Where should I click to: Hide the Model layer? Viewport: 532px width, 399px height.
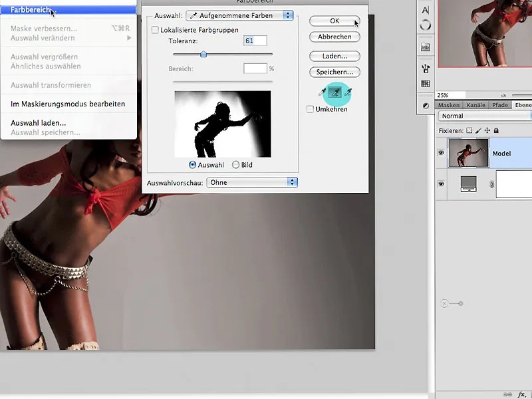[x=441, y=153]
